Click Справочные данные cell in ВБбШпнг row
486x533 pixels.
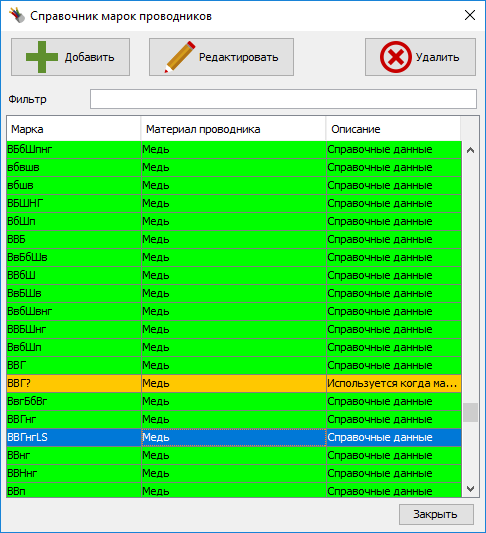tap(394, 149)
